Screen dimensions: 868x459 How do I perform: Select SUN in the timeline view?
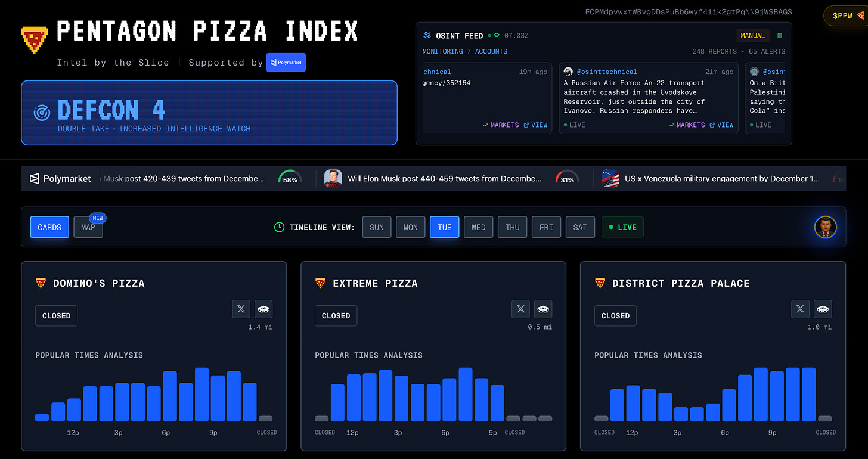(377, 227)
